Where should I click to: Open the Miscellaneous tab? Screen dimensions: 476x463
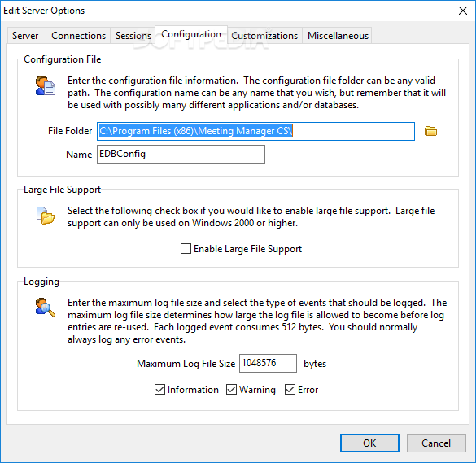point(338,36)
